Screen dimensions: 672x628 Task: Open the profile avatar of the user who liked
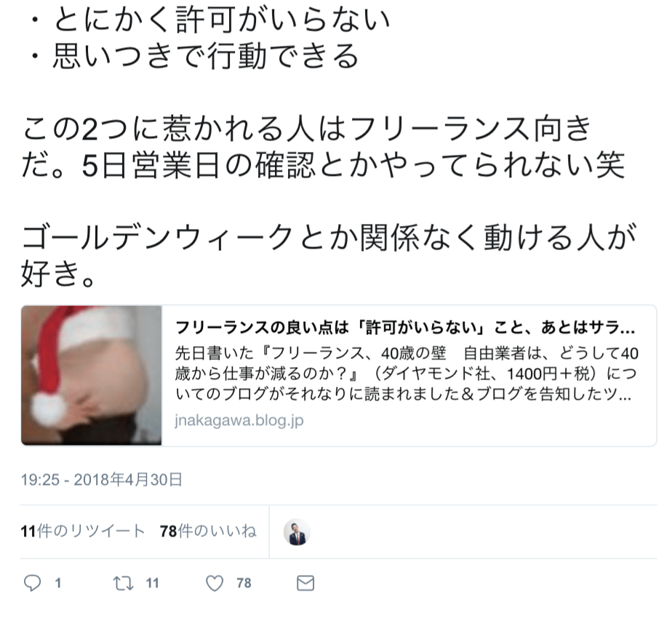click(x=297, y=531)
